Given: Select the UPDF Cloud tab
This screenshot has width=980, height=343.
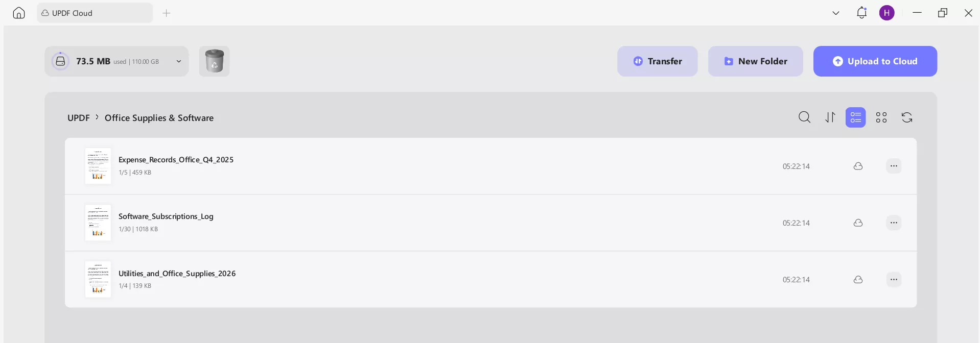Looking at the screenshot, I should pos(95,13).
